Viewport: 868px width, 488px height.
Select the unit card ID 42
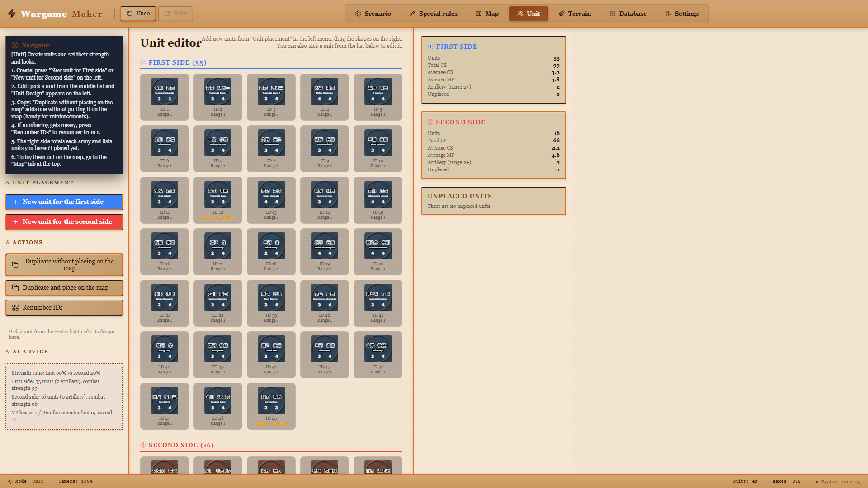click(x=165, y=355)
